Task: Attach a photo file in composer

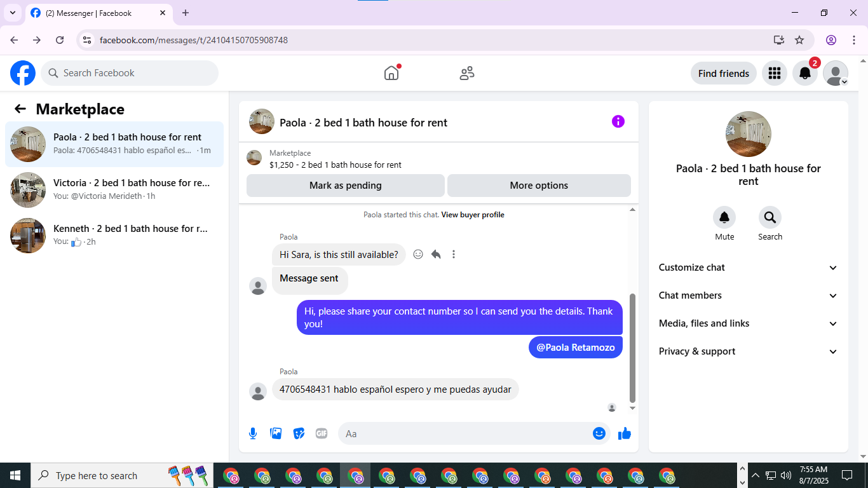Action: pyautogui.click(x=276, y=433)
